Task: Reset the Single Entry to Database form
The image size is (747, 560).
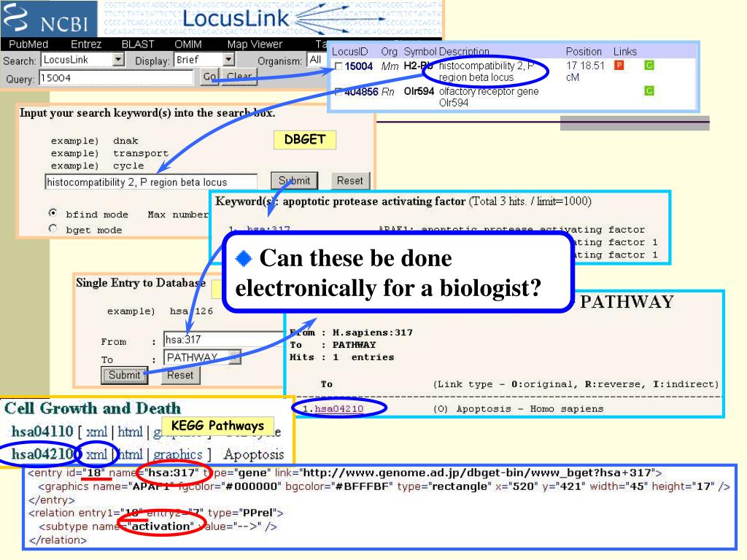Action: (180, 375)
